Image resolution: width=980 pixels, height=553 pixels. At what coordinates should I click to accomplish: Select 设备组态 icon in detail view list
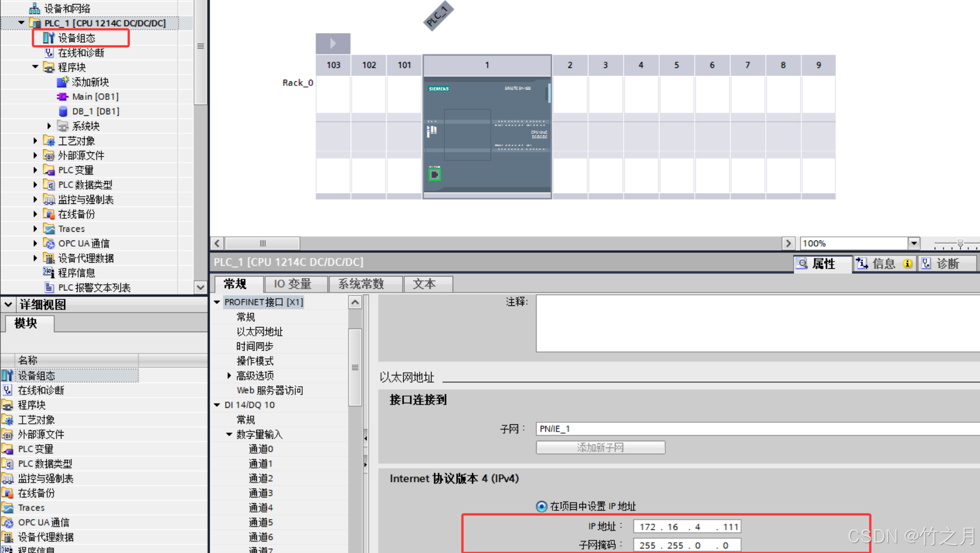click(8, 375)
